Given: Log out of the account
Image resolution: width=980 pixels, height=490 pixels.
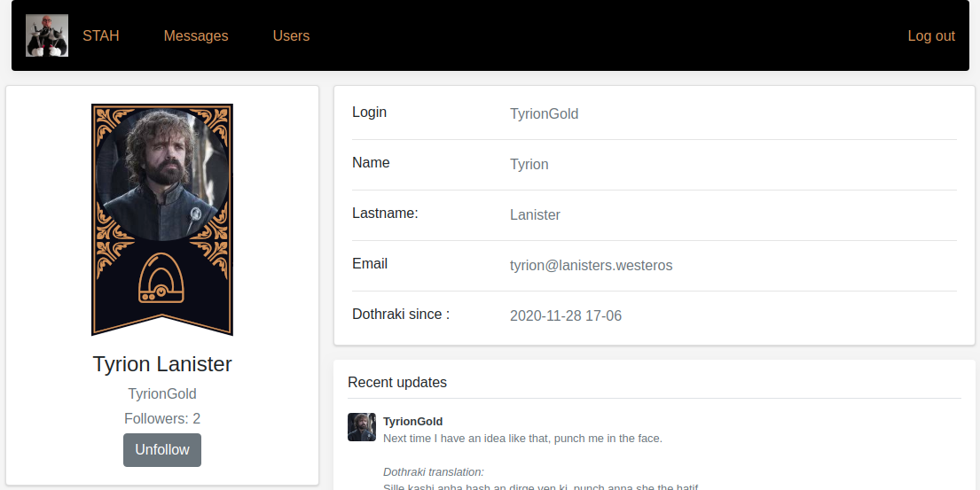Looking at the screenshot, I should pos(931,35).
